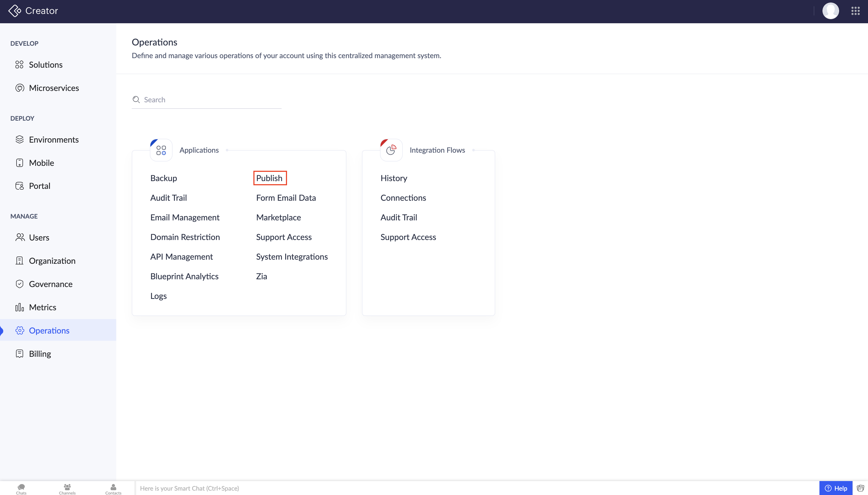Select Governance in the sidebar
This screenshot has height=495, width=868.
51,284
